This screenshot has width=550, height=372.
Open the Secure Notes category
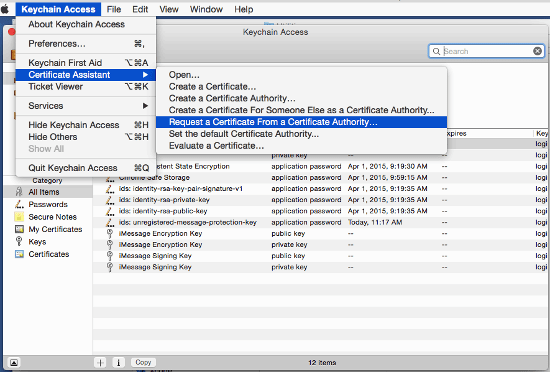[52, 217]
